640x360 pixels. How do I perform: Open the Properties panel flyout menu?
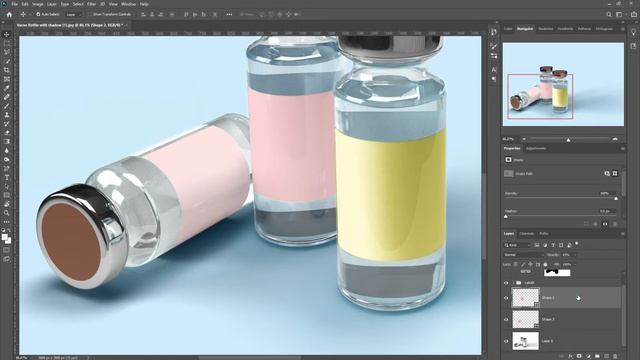click(622, 149)
